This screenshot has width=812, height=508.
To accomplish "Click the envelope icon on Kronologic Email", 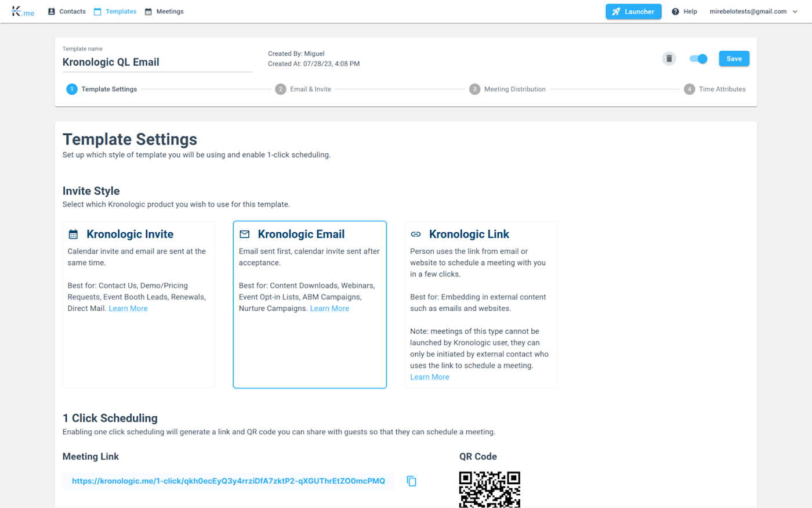I will tap(245, 235).
